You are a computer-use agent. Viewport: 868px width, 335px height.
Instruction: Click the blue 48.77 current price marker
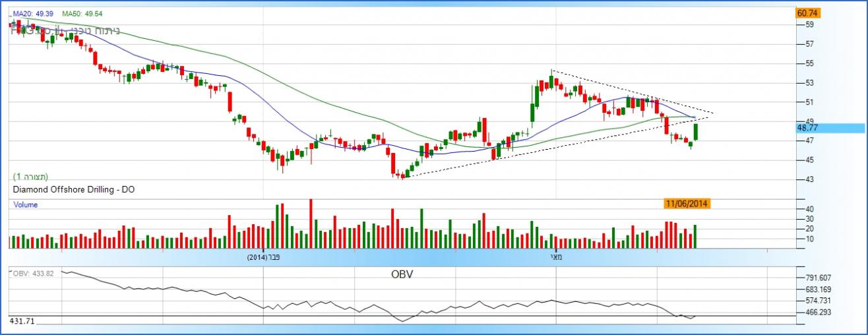click(808, 129)
